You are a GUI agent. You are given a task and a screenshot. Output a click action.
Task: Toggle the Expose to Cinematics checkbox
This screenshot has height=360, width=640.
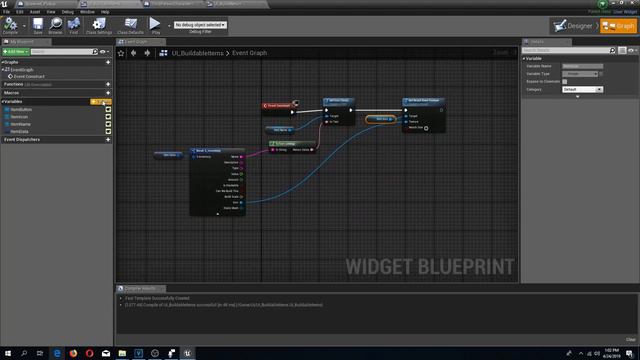(564, 82)
